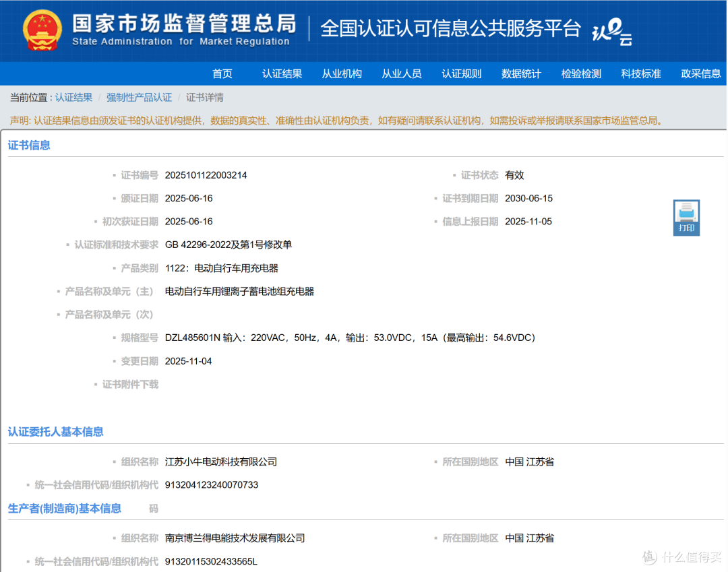Click the orange 声明 disclaimer notice
728x572 pixels.
(336, 121)
